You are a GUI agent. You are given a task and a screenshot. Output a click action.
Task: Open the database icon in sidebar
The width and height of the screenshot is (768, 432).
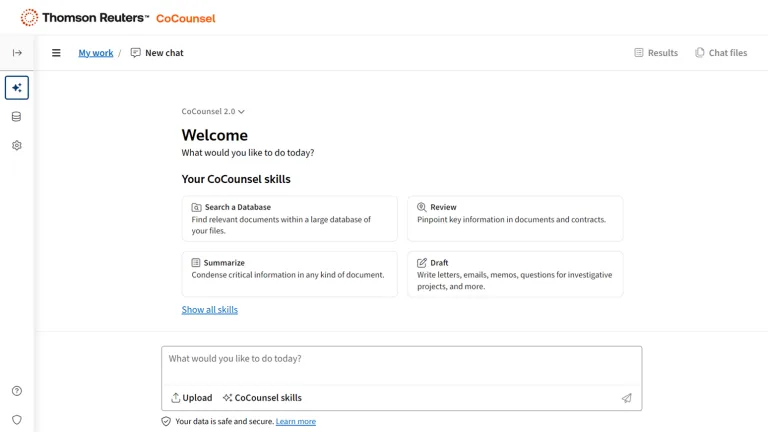click(x=17, y=117)
